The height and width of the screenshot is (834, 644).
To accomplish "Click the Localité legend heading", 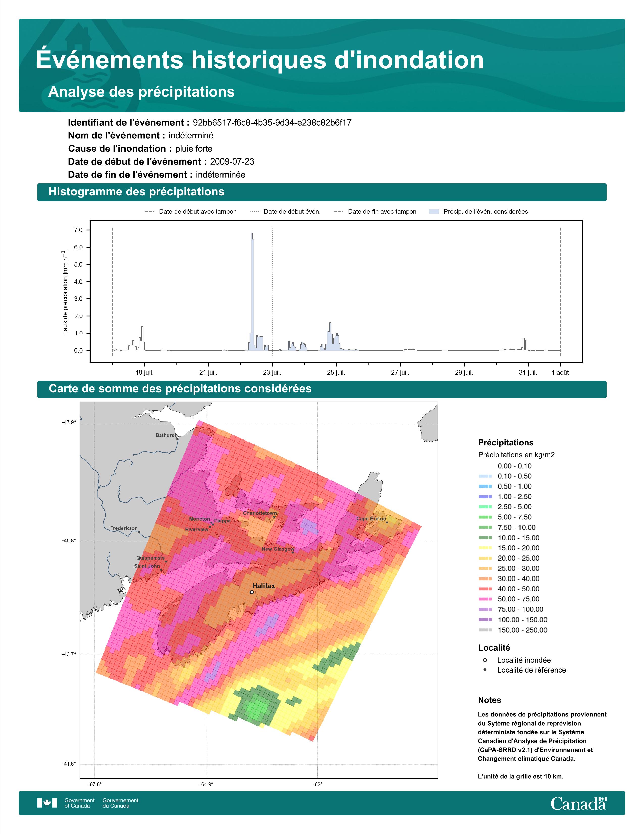I will coord(494,648).
